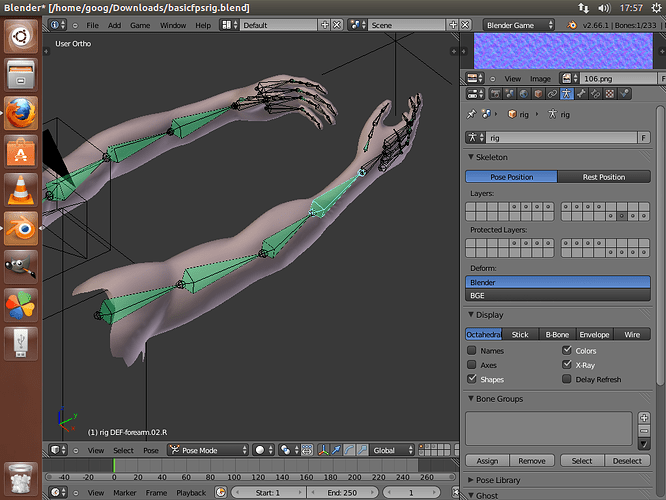The height and width of the screenshot is (500, 666).
Task: Click the End: 250 frame field
Action: pos(342,492)
